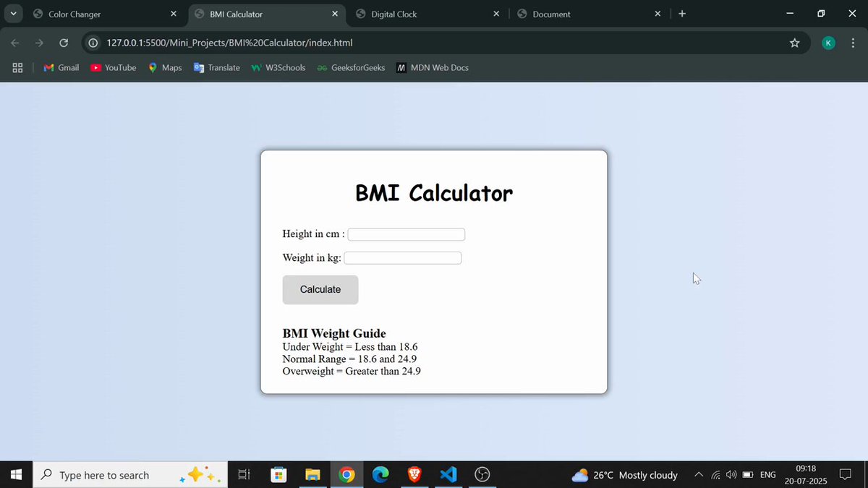Open the Maps bookmark
Viewport: 868px width, 488px height.
point(165,67)
